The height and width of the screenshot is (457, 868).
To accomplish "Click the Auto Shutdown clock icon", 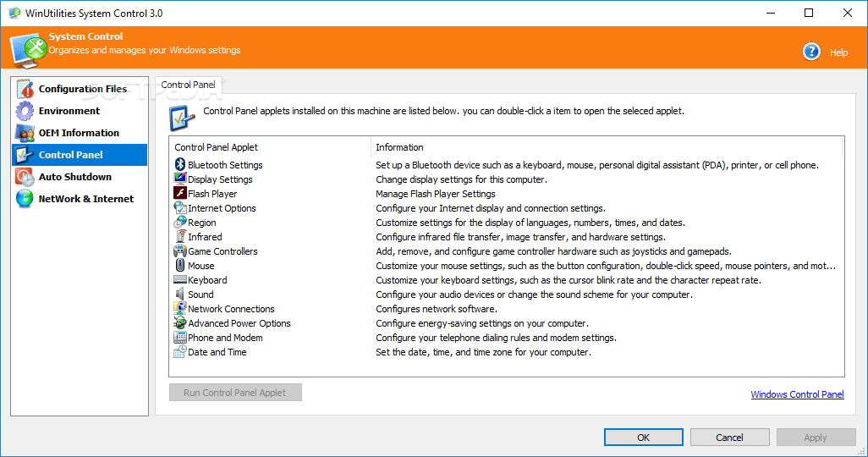I will (x=25, y=177).
